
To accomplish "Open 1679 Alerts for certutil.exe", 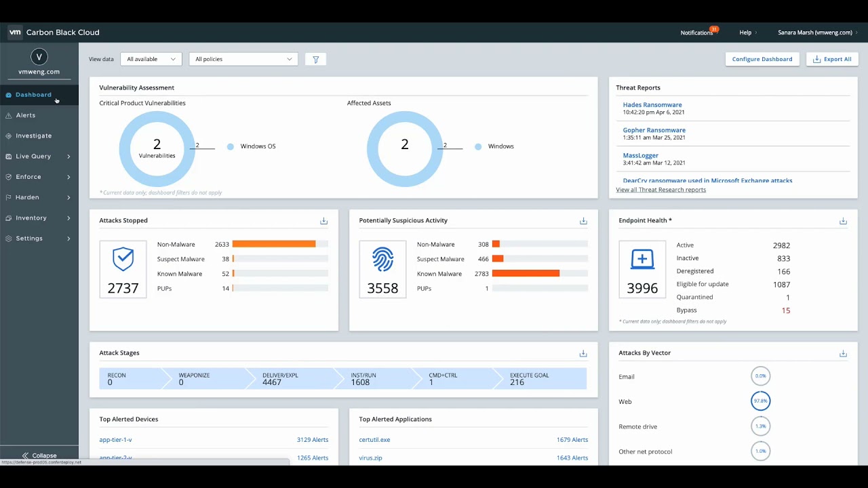I will [572, 440].
